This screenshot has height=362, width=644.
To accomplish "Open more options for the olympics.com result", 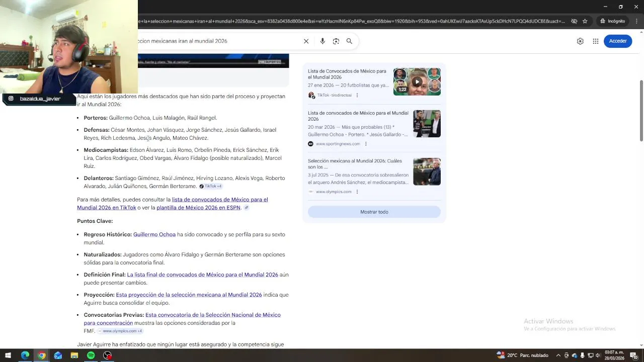I will click(357, 192).
